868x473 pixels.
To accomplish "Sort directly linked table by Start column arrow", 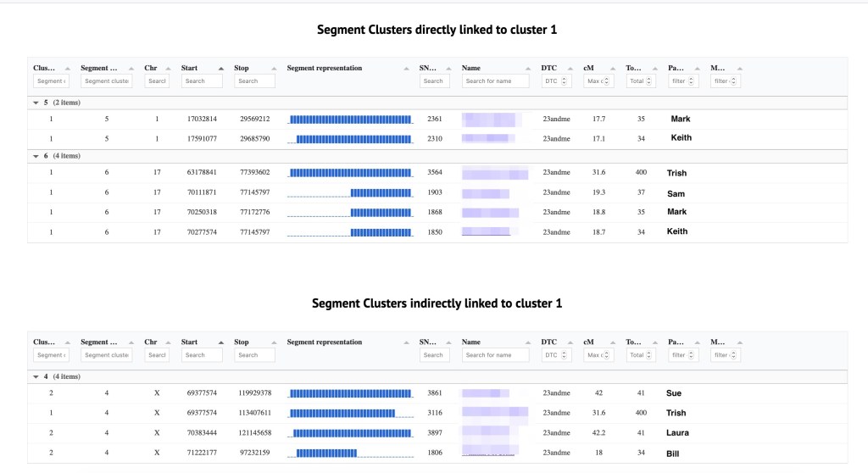I will click(x=221, y=68).
